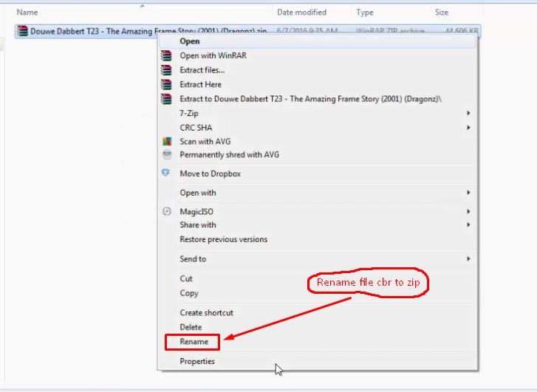Expand the Send to submenu arrow
This screenshot has height=392, width=537.
pyautogui.click(x=468, y=259)
